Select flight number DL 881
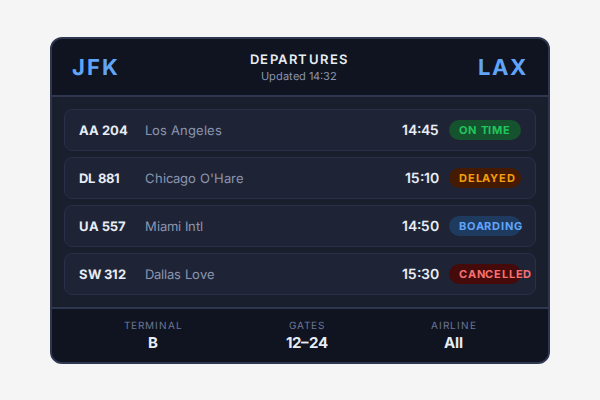600x400 pixels. (99, 178)
